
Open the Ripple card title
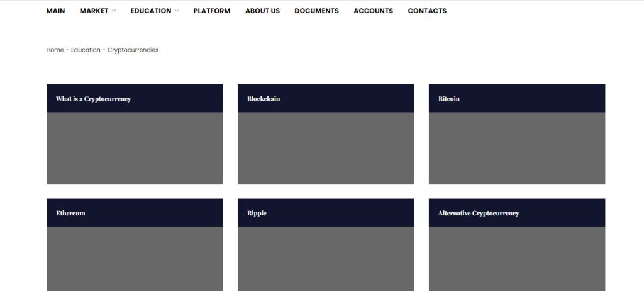(257, 213)
